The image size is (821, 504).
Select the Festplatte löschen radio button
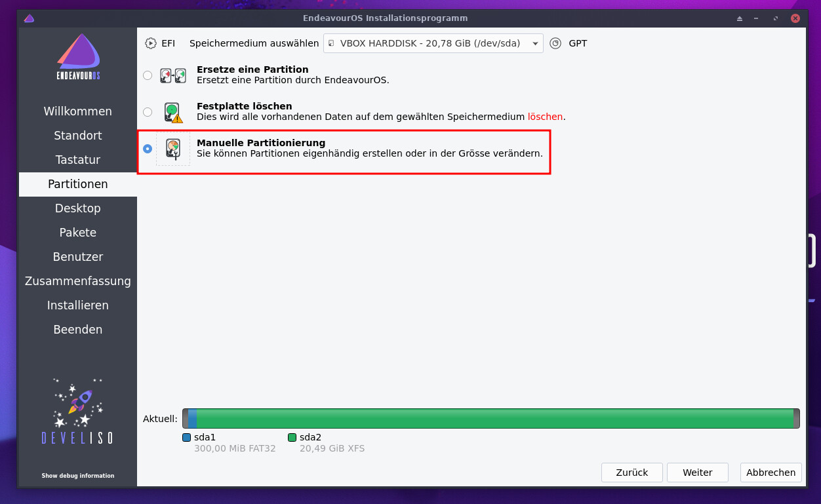(x=148, y=112)
